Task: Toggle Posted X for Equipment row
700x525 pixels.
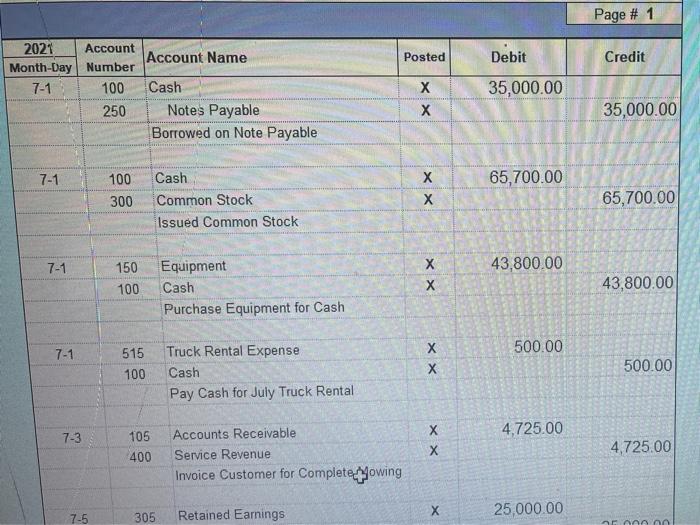Action: click(x=429, y=264)
